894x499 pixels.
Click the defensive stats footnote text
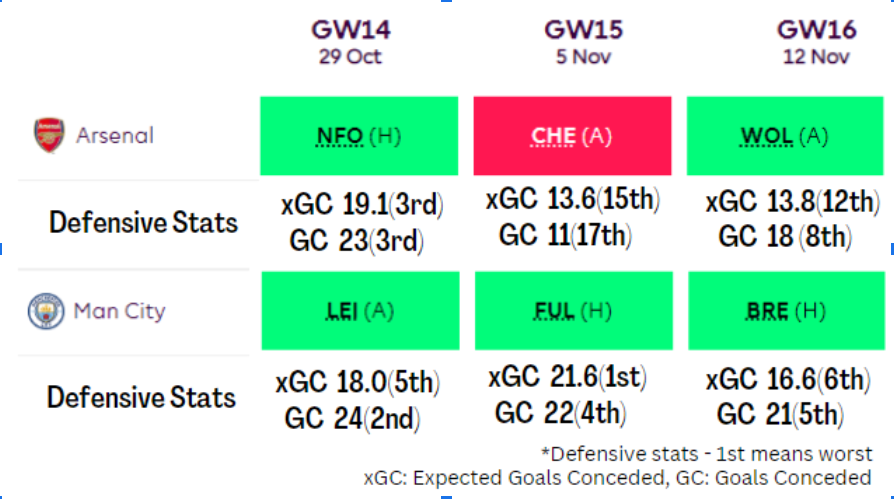(706, 454)
